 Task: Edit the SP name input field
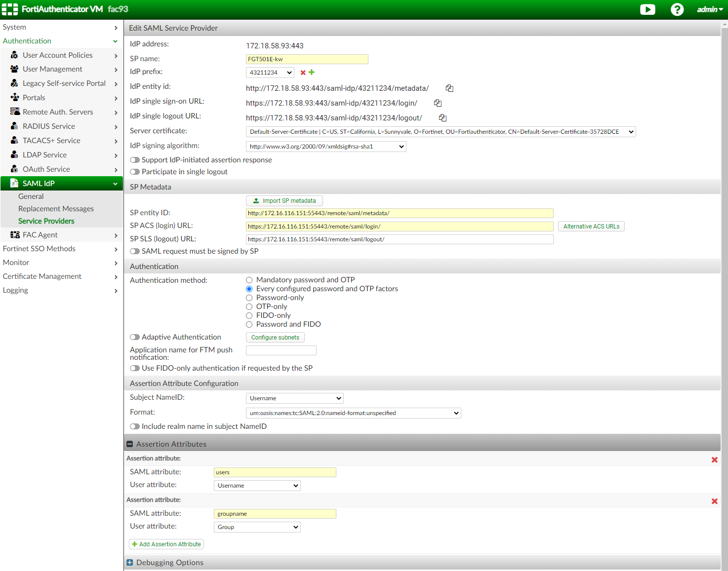[x=307, y=59]
